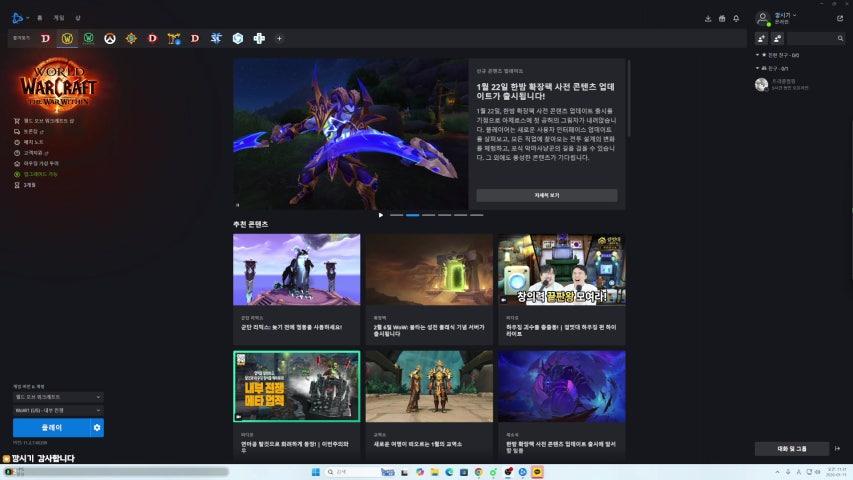Add a game with the plus button

(x=279, y=38)
